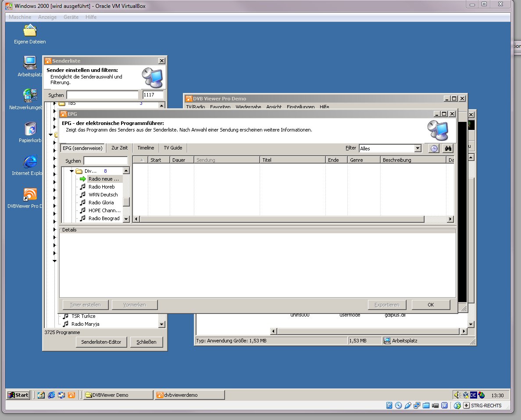Sort by the Beschreibung column header
521x420 pixels.
413,160
